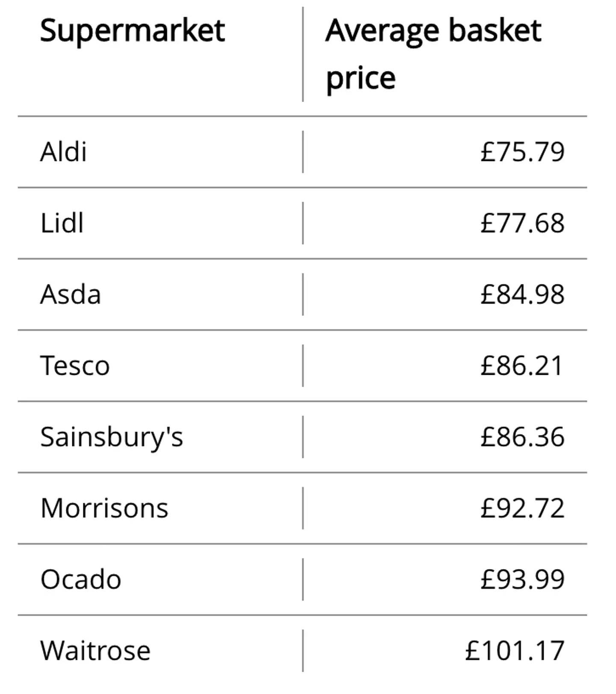Viewport: 616px width, 694px height.
Task: Click Waitrose's £101.17 basket price
Action: coord(515,651)
